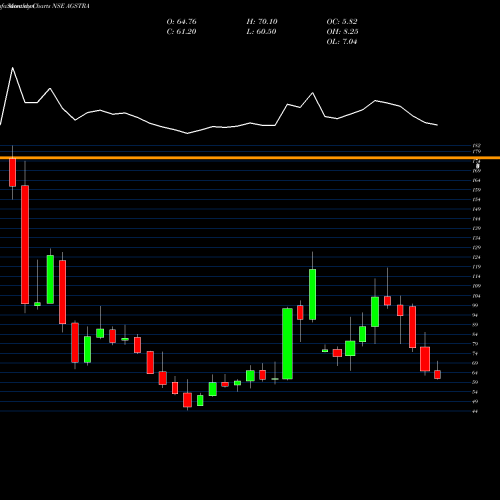The width and height of the screenshot is (500, 500).
Task: Click the price axis label '99'
Action: pyautogui.click(x=475, y=305)
